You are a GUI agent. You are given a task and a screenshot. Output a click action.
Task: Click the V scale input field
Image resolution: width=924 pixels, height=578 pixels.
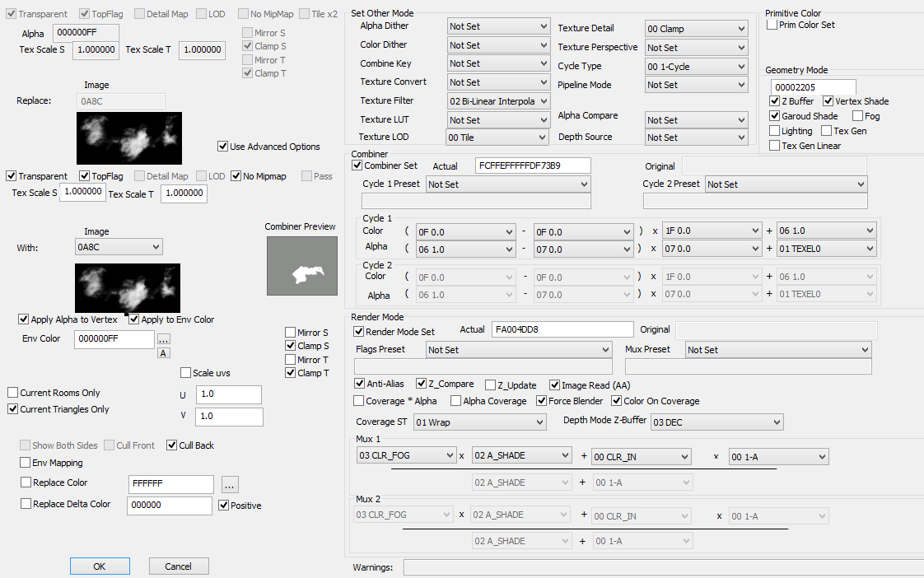point(230,416)
